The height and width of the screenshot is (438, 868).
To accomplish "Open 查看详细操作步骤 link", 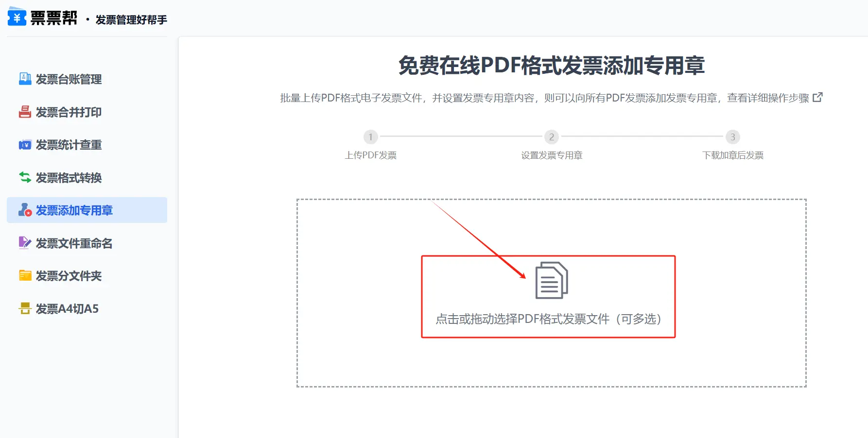I will click(767, 98).
